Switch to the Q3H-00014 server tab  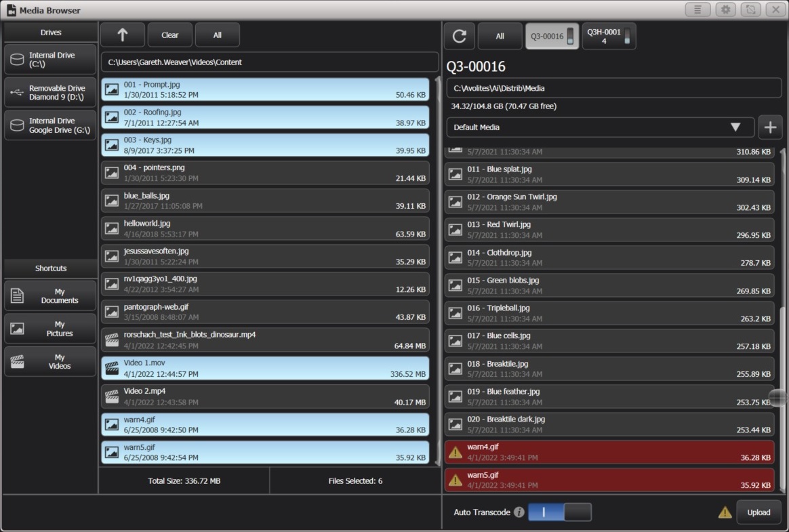point(608,36)
